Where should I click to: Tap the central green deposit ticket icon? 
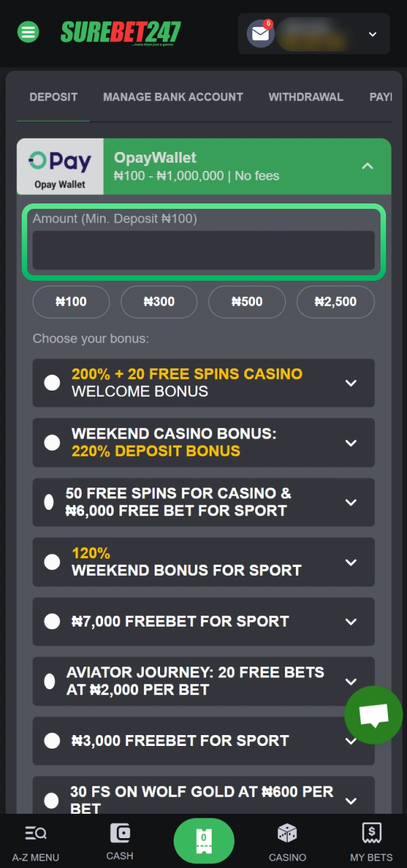(x=203, y=840)
